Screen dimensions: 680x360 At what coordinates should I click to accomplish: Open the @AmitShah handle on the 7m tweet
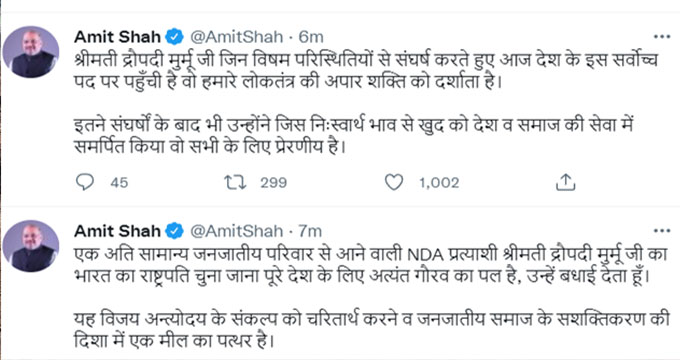(x=237, y=231)
